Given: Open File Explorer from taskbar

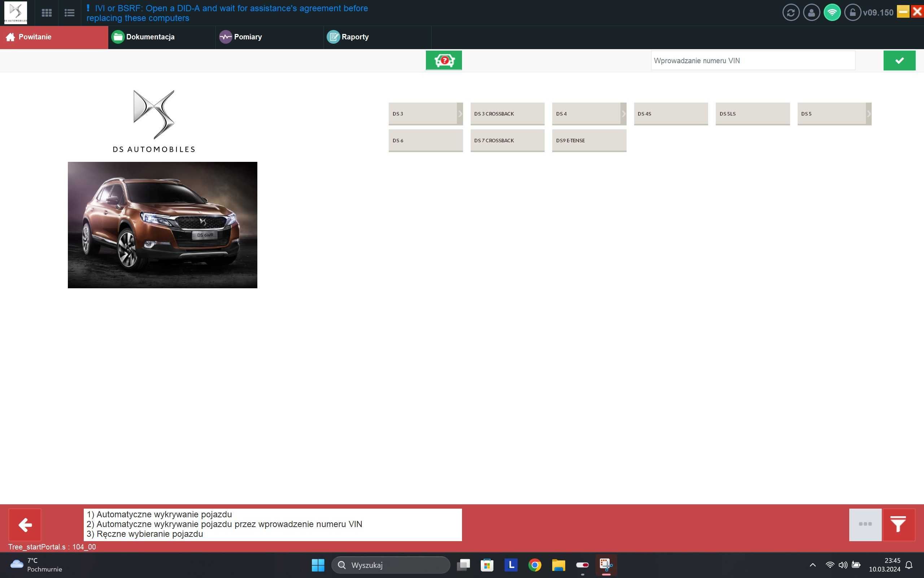Looking at the screenshot, I should (x=558, y=565).
